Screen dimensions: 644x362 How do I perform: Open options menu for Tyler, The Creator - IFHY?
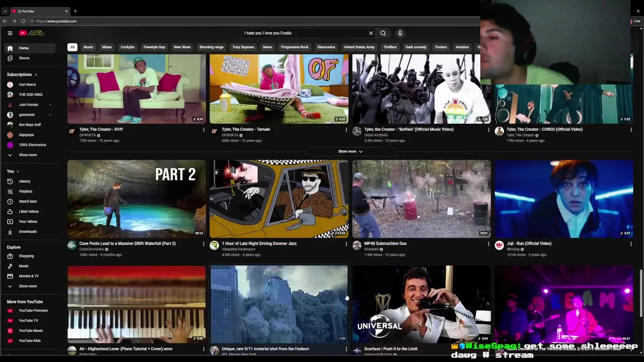203,130
